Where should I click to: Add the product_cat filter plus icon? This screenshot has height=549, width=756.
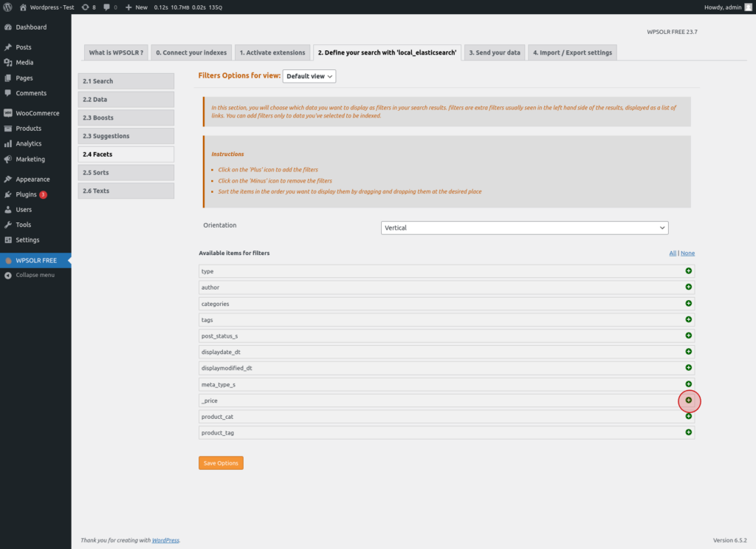tap(689, 416)
